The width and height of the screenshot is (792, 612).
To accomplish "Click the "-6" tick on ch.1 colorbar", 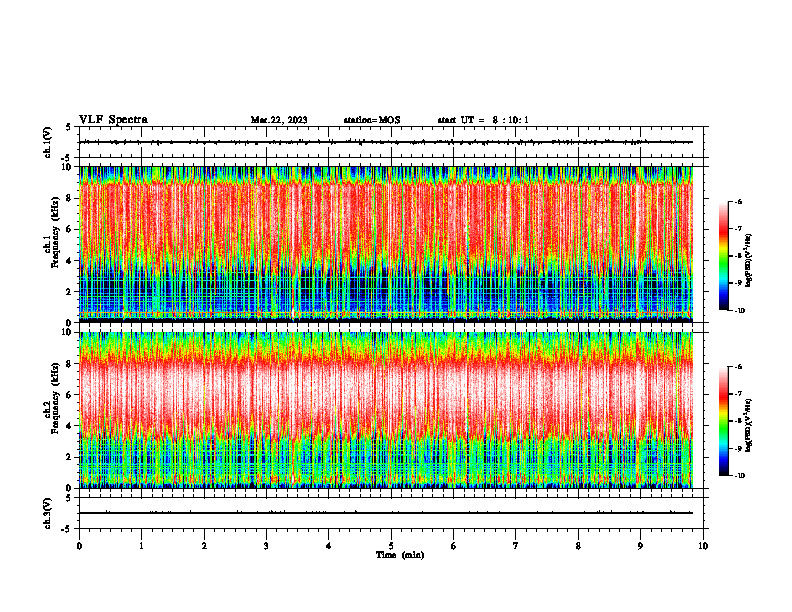I will tap(738, 202).
